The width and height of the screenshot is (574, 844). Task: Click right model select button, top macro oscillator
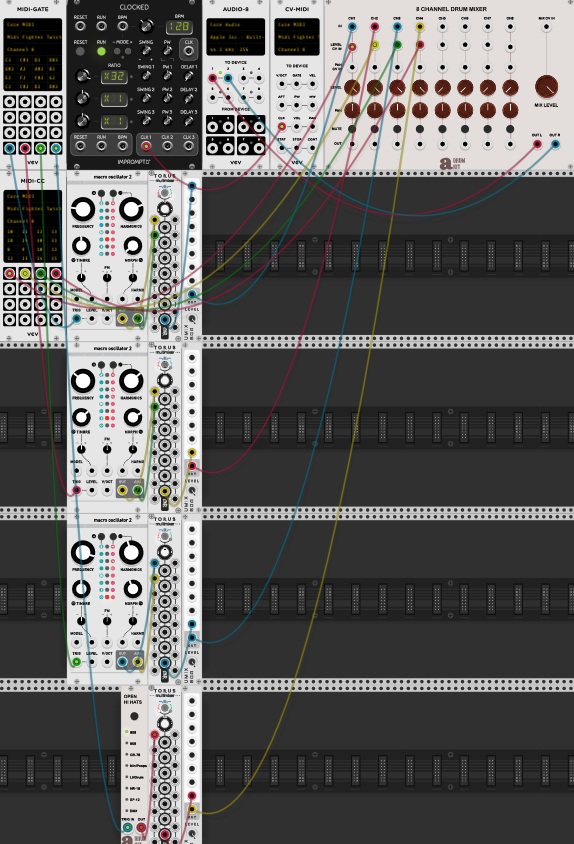[113, 193]
